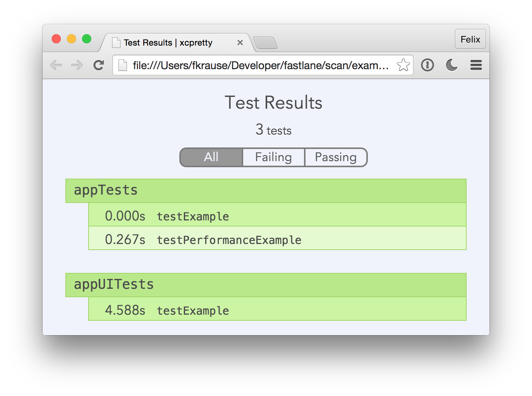The height and width of the screenshot is (396, 532).
Task: Open the browser hamburger menu
Action: point(476,65)
